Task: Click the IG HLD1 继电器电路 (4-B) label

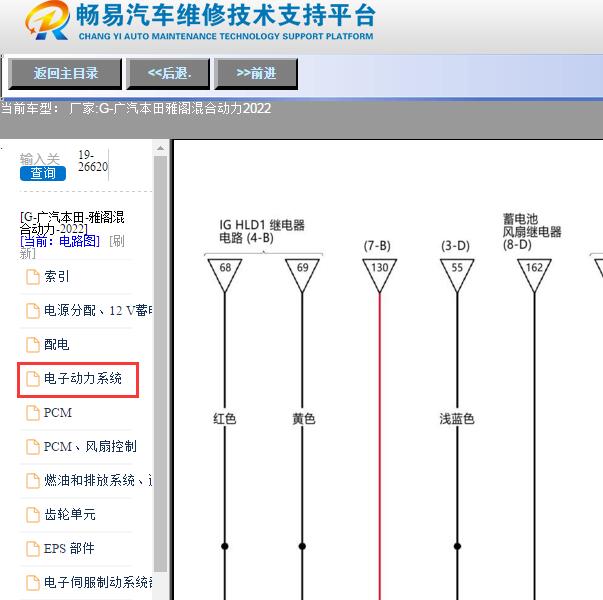Action: [x=262, y=232]
